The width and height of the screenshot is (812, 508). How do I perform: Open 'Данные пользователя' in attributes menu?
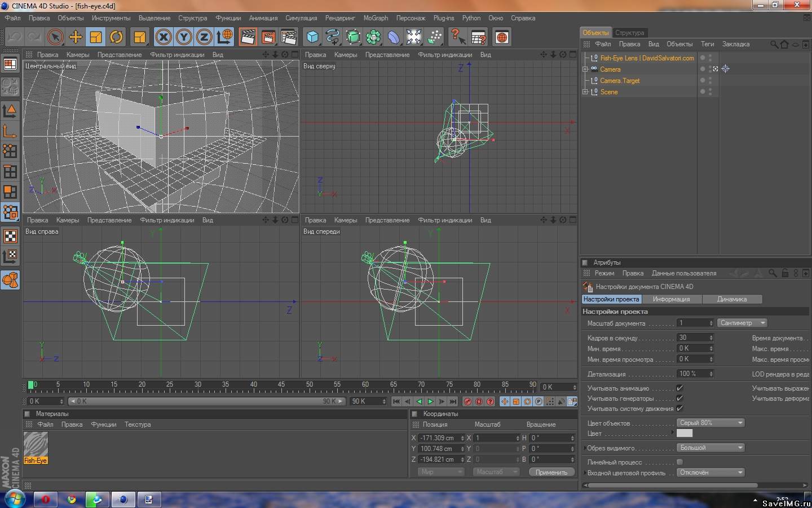684,273
